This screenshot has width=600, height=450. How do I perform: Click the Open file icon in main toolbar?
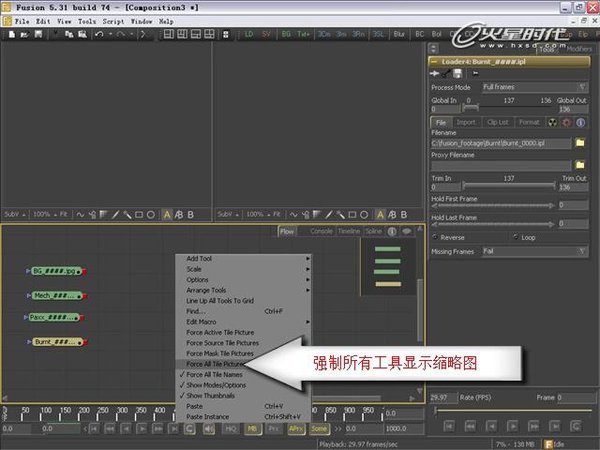point(25,34)
